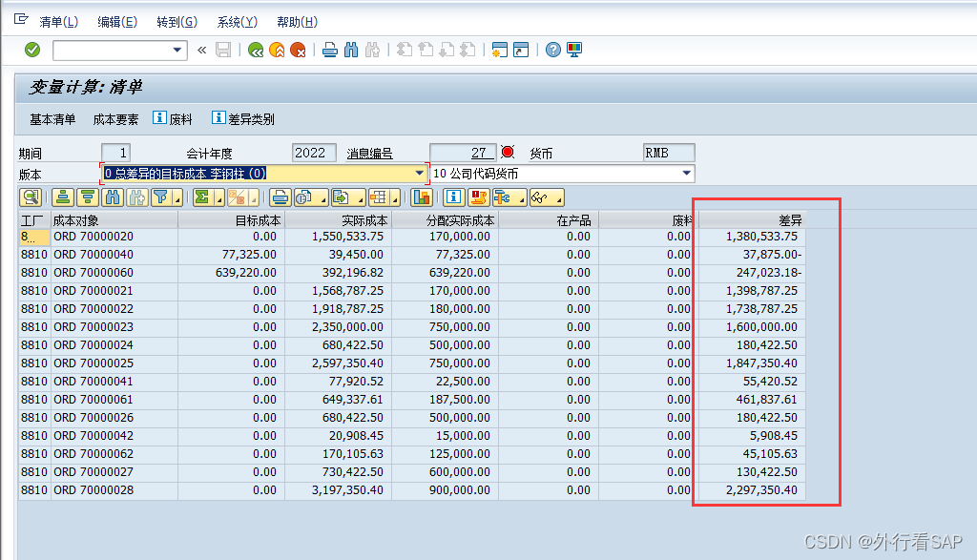The width and height of the screenshot is (977, 560).
Task: Open the filter options dropdown arrow
Action: click(x=177, y=198)
